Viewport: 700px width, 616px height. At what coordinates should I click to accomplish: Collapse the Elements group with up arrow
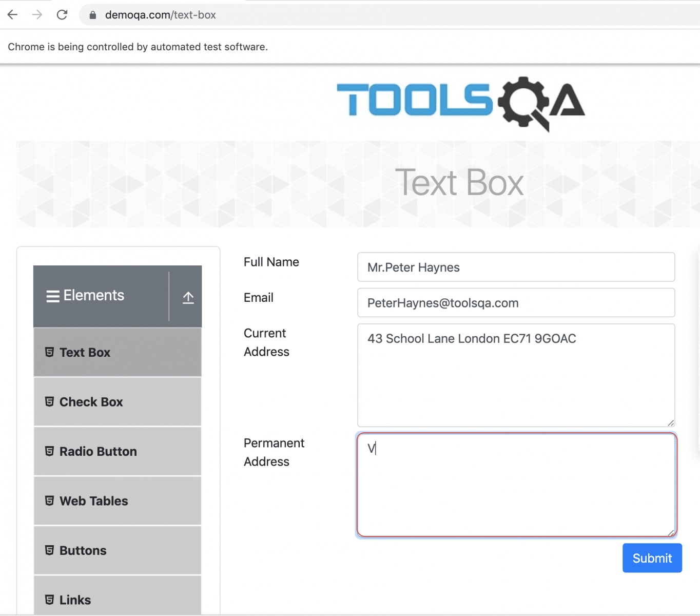[x=188, y=297]
